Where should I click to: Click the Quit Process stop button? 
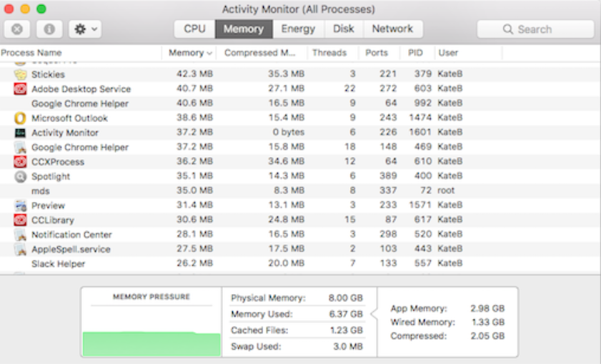point(17,29)
